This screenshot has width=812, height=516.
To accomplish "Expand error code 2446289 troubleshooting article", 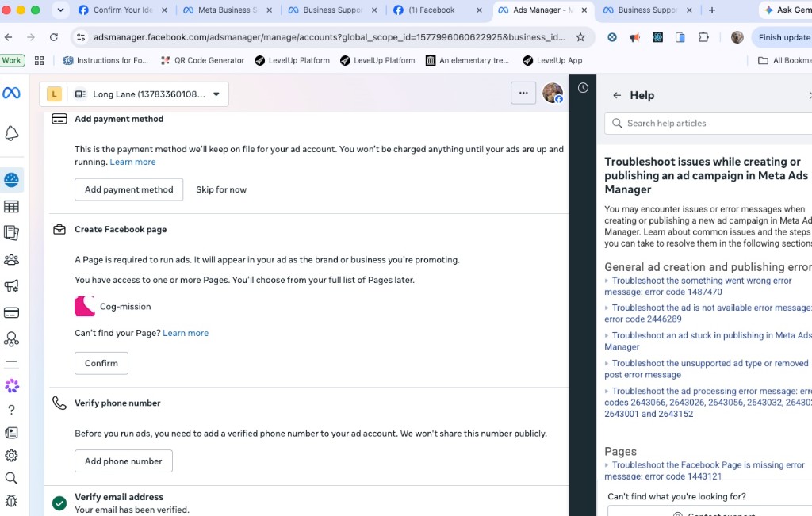I will (x=708, y=313).
